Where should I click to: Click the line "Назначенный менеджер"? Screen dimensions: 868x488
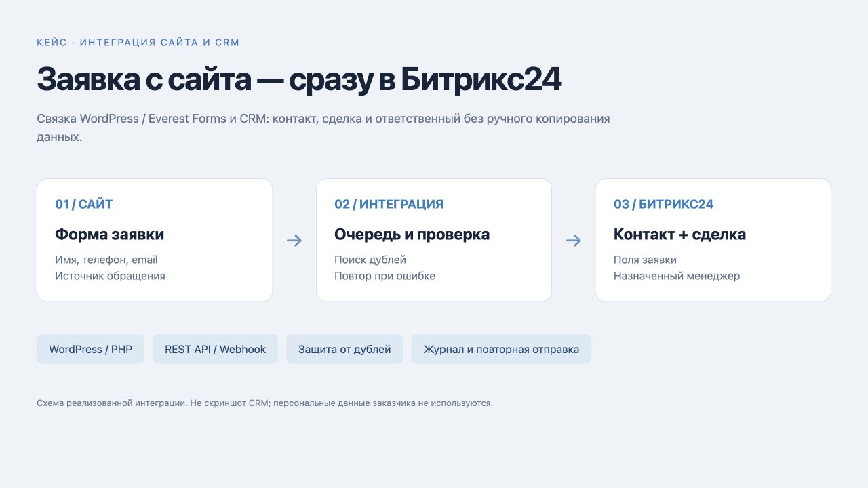[x=677, y=276]
